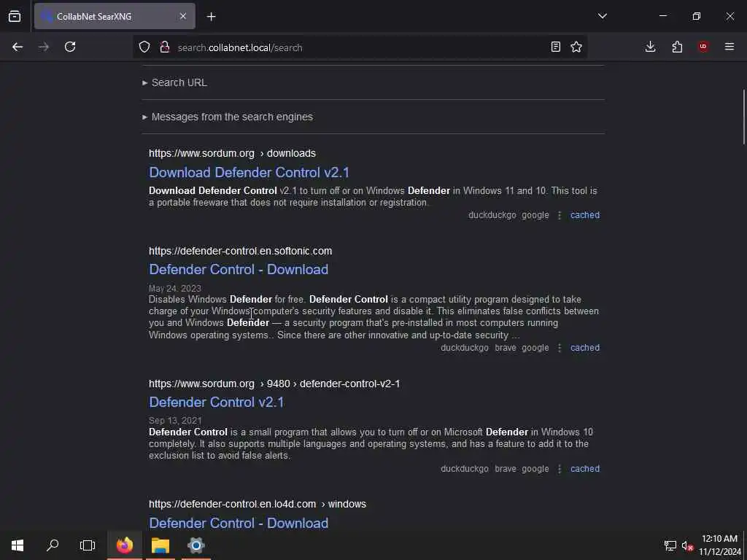This screenshot has width=747, height=560.
Task: Click the May 24, 2023 date text
Action: (x=175, y=288)
